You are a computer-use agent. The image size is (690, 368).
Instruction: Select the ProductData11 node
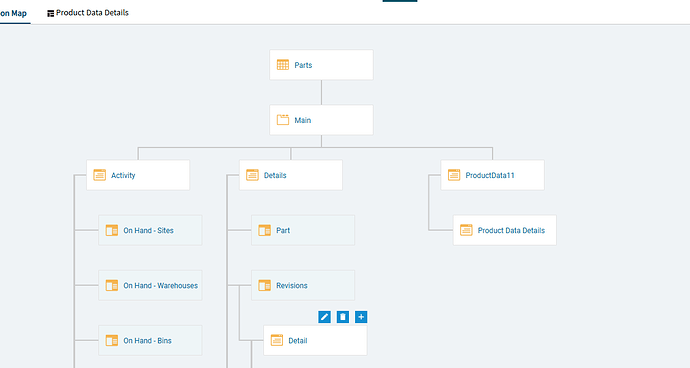click(492, 175)
